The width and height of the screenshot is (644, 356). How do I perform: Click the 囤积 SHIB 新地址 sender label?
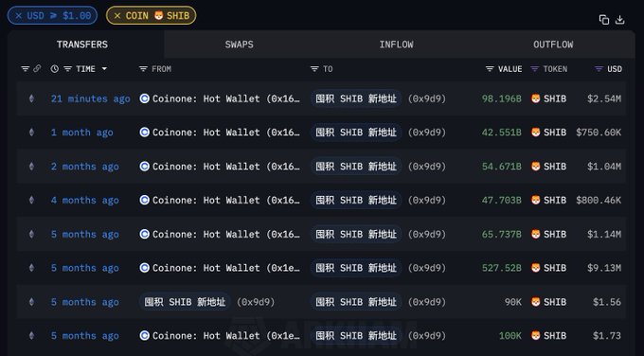click(x=185, y=302)
